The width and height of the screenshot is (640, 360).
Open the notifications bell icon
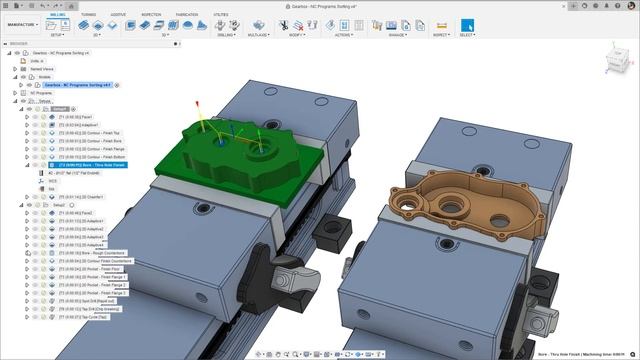coord(606,6)
